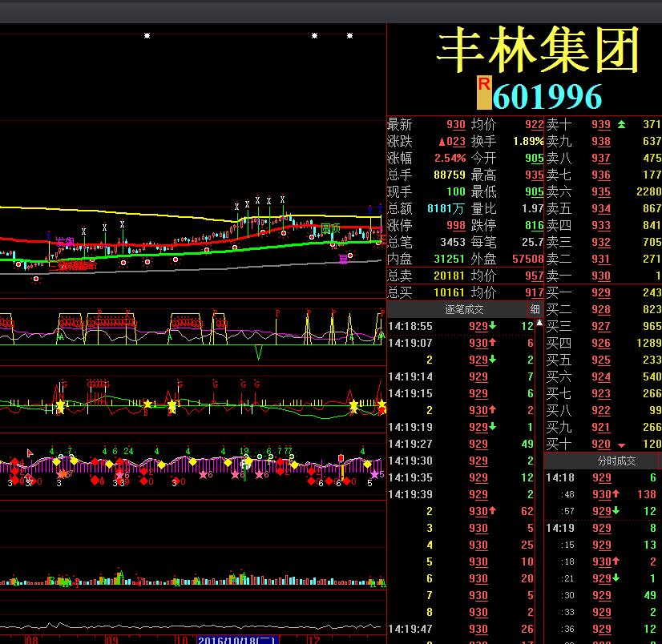Click the stock code 601996
The height and width of the screenshot is (644, 662).
point(547,97)
